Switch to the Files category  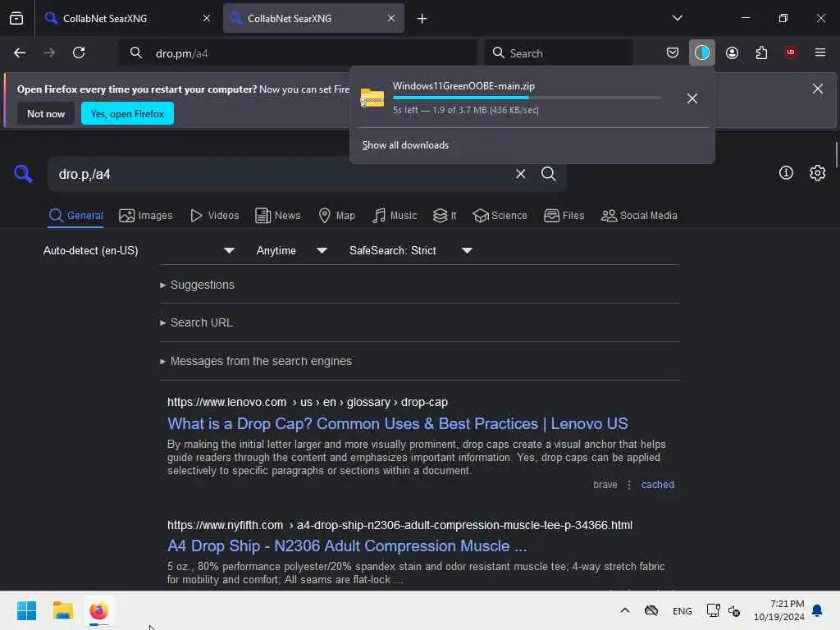point(564,216)
